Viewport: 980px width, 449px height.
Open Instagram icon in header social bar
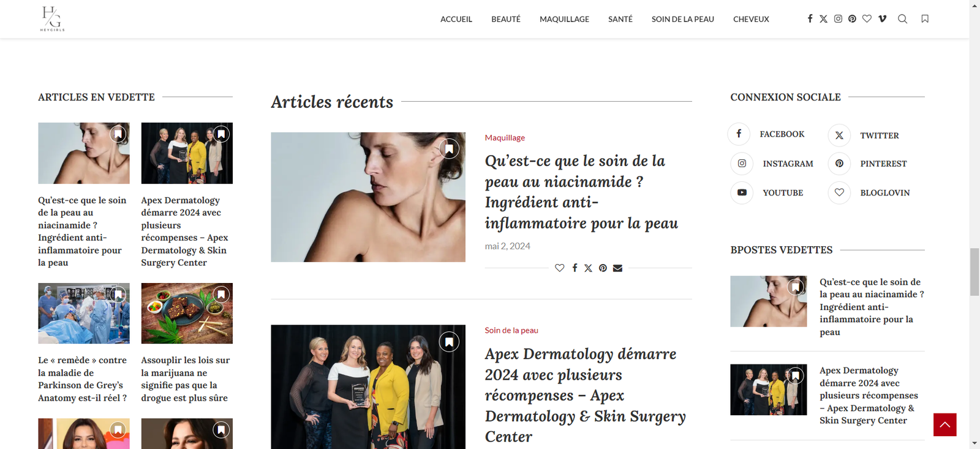[x=838, y=19]
